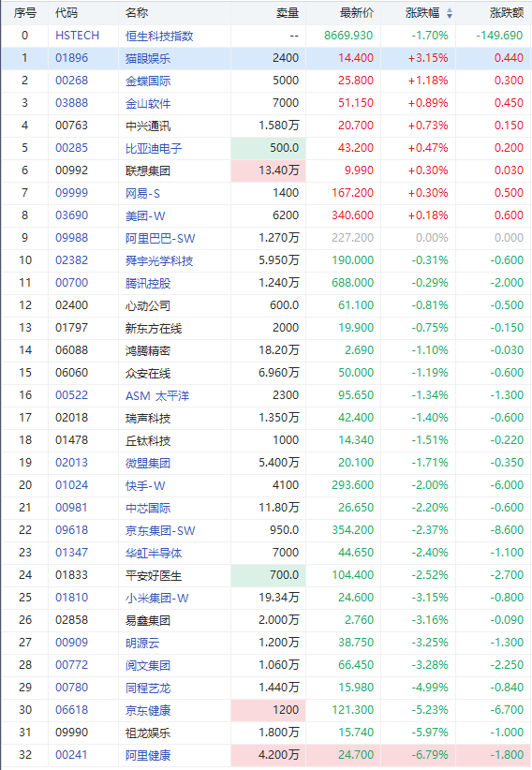This screenshot has height=770, width=532.
Task: Open 恒生科技指数 index name
Action: tap(159, 36)
